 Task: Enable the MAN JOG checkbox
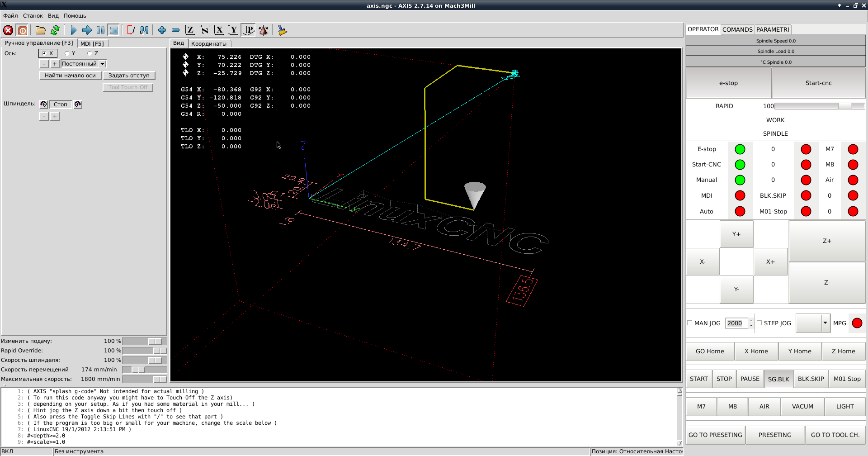click(690, 323)
